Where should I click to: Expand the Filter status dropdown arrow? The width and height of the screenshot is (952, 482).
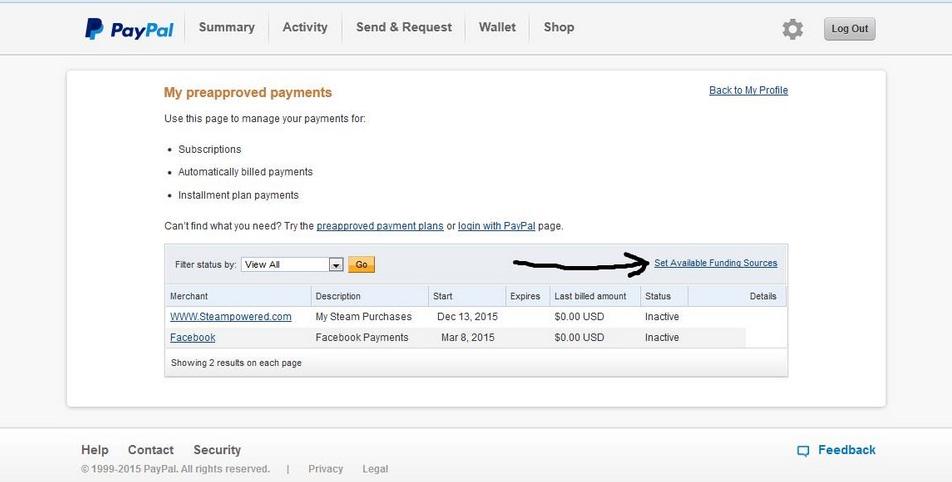336,265
